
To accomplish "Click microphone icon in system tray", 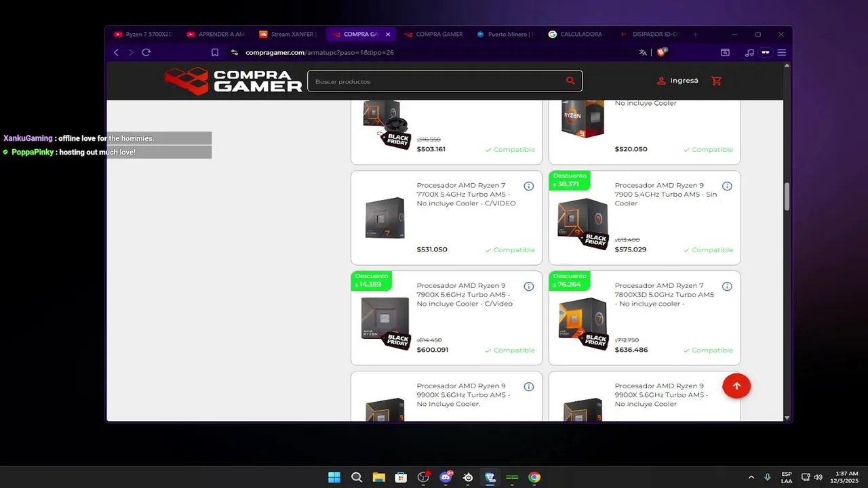I will pyautogui.click(x=768, y=477).
